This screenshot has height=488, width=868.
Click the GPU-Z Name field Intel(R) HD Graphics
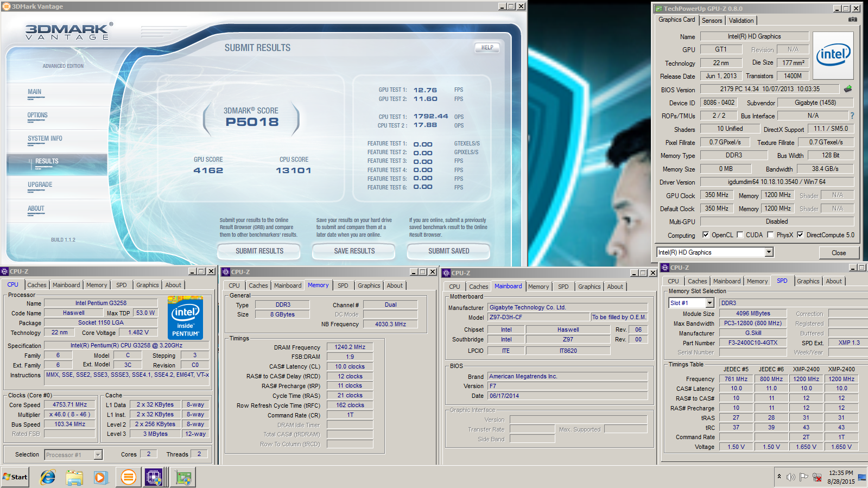[754, 36]
